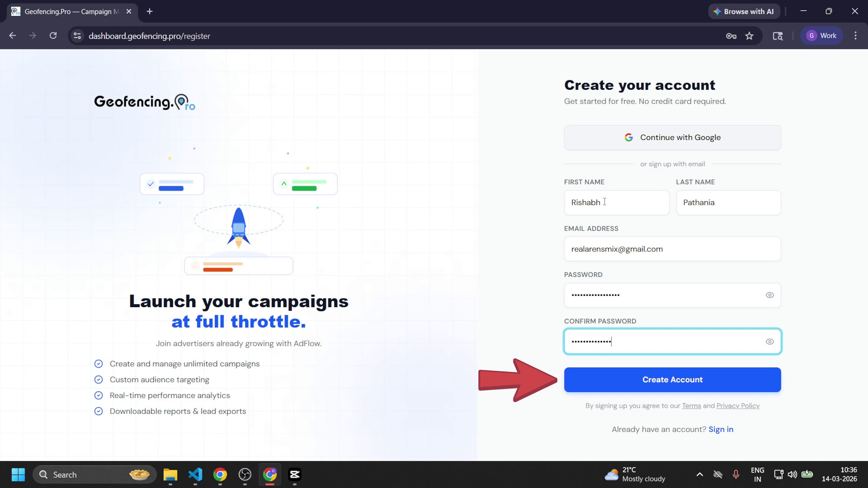Click Continue with Google
The height and width of the screenshot is (488, 868).
[672, 137]
